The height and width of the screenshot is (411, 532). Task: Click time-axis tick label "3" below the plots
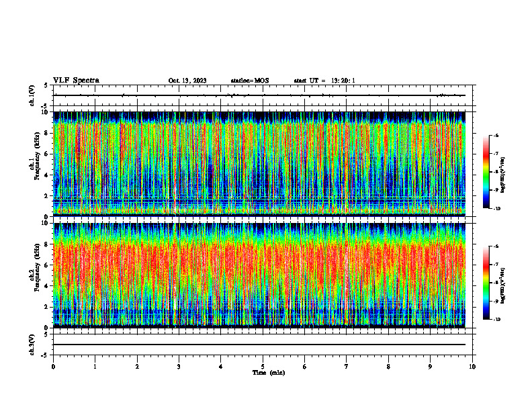coord(179,367)
